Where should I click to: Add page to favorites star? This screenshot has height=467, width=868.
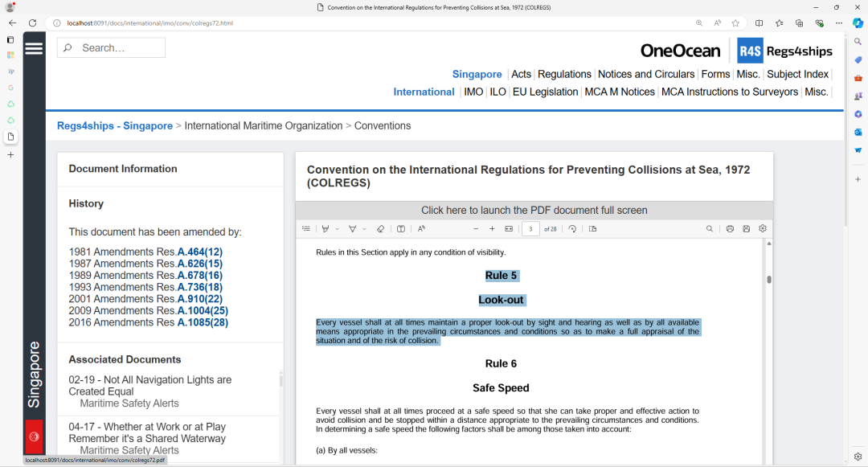pos(735,23)
